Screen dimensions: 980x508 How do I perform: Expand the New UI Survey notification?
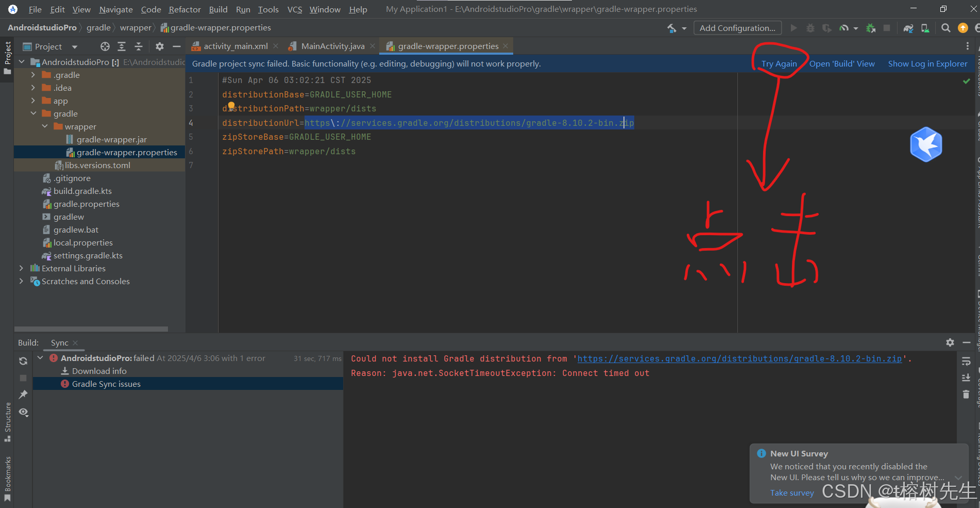[958, 478]
